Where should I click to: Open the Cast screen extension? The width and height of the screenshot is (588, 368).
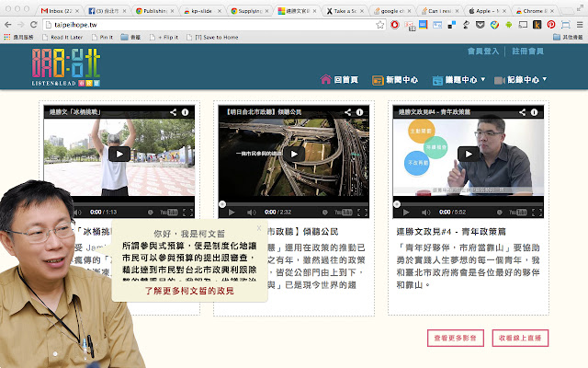click(x=523, y=25)
